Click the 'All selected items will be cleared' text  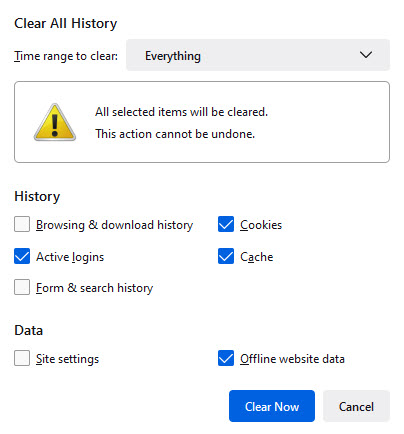(x=181, y=112)
